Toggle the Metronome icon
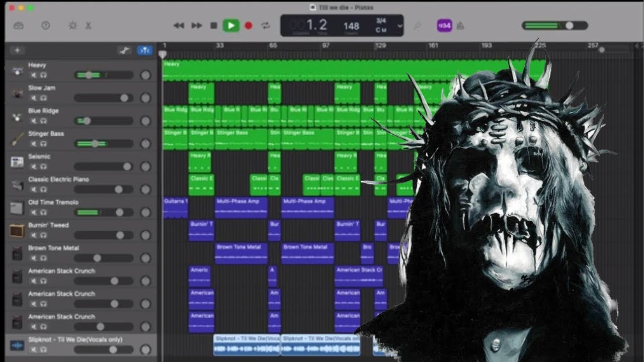This screenshot has width=644, height=362. tap(460, 26)
